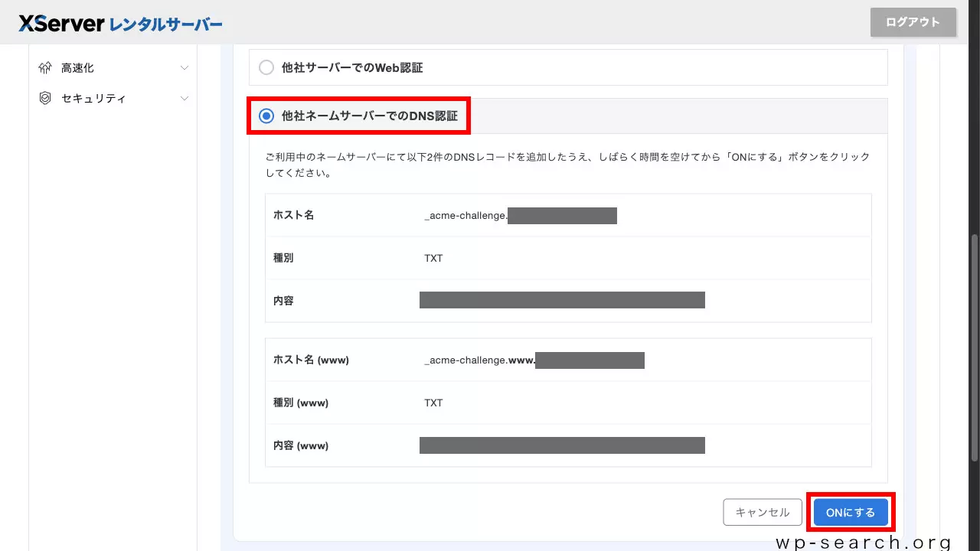Click the _acme-challenge.www ホスト名 (www) value
The width and height of the screenshot is (980, 551).
[x=534, y=360]
